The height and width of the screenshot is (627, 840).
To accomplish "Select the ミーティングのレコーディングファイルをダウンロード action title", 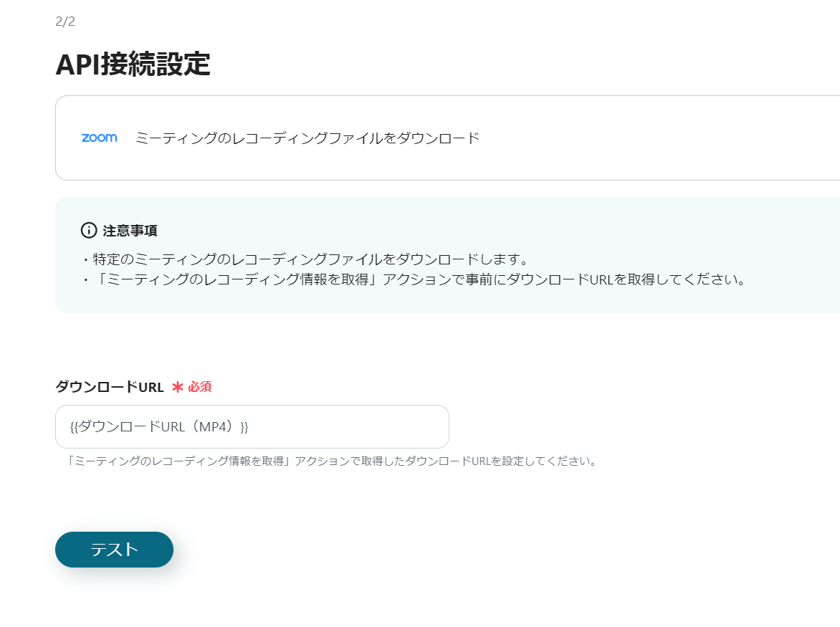I will 307,138.
